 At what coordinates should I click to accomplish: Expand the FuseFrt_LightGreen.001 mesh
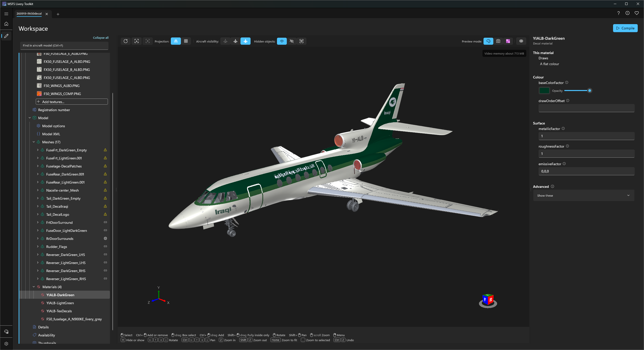point(38,158)
